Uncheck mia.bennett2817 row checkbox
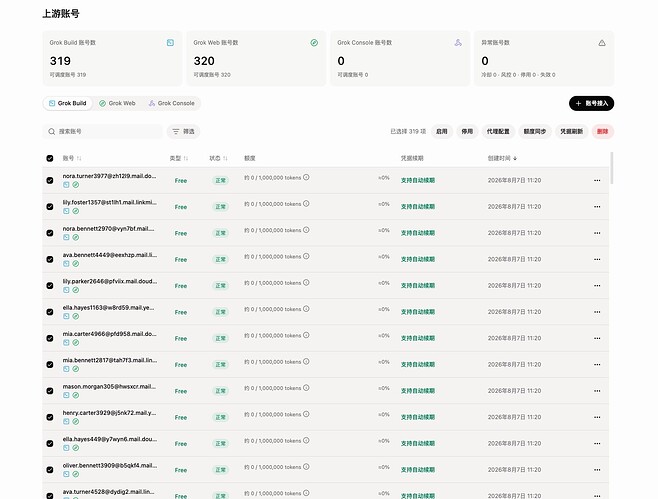This screenshot has width=658, height=499. point(50,365)
